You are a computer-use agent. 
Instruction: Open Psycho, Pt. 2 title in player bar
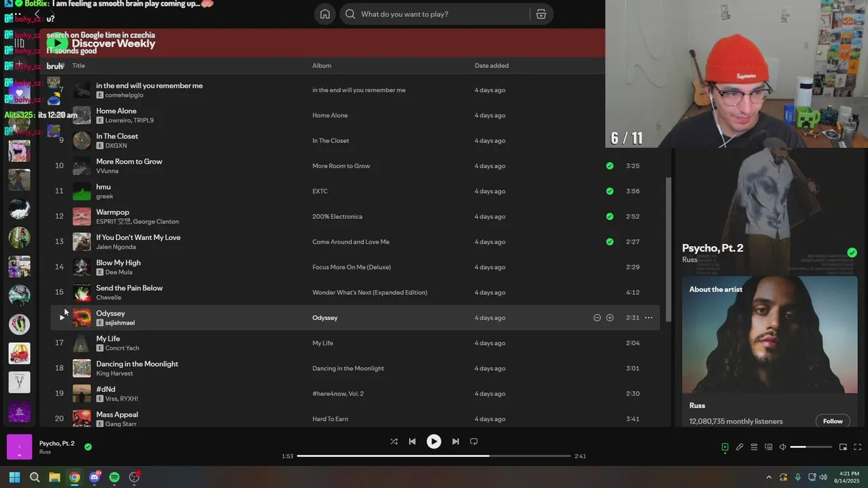57,443
